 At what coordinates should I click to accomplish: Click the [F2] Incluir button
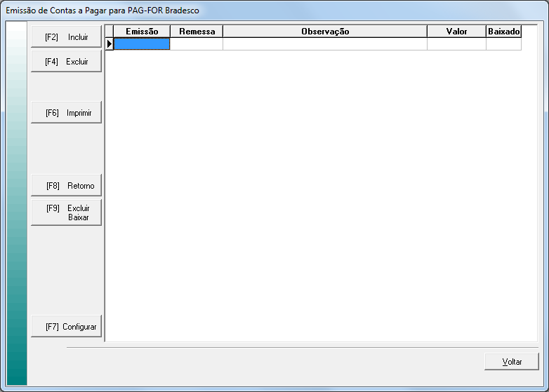[x=66, y=37]
